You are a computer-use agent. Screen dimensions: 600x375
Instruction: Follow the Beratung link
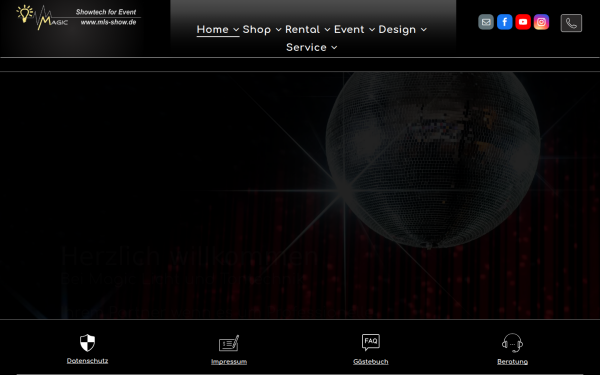click(x=512, y=362)
